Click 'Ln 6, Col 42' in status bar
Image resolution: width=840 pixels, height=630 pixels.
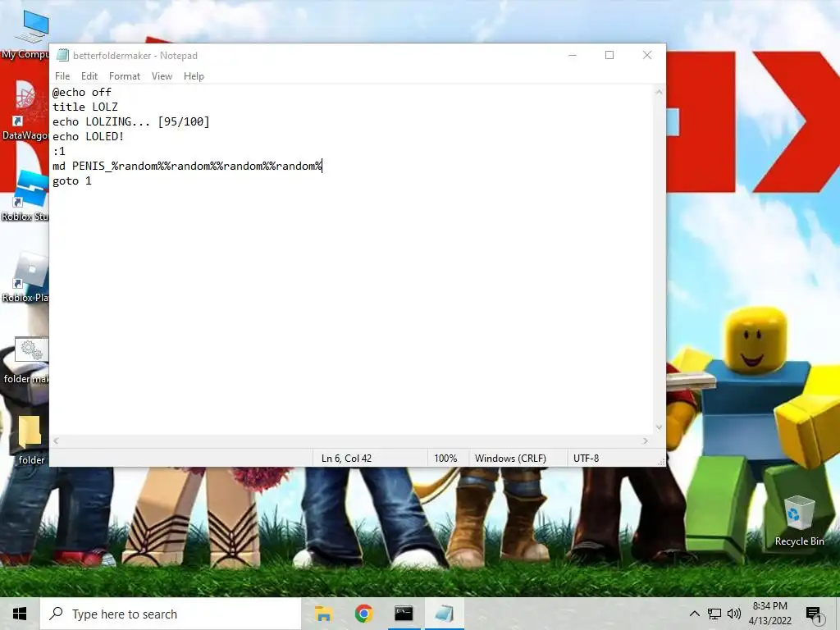pyautogui.click(x=347, y=459)
